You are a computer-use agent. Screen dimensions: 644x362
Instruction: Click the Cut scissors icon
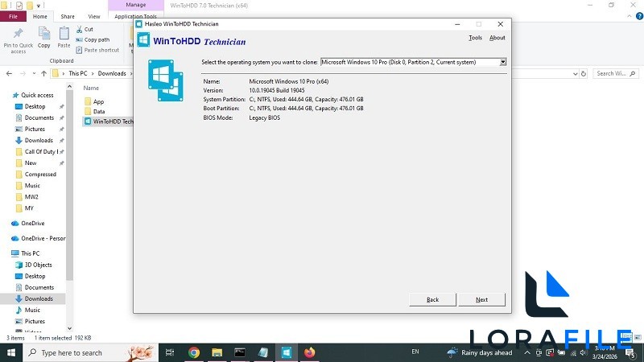coord(79,29)
